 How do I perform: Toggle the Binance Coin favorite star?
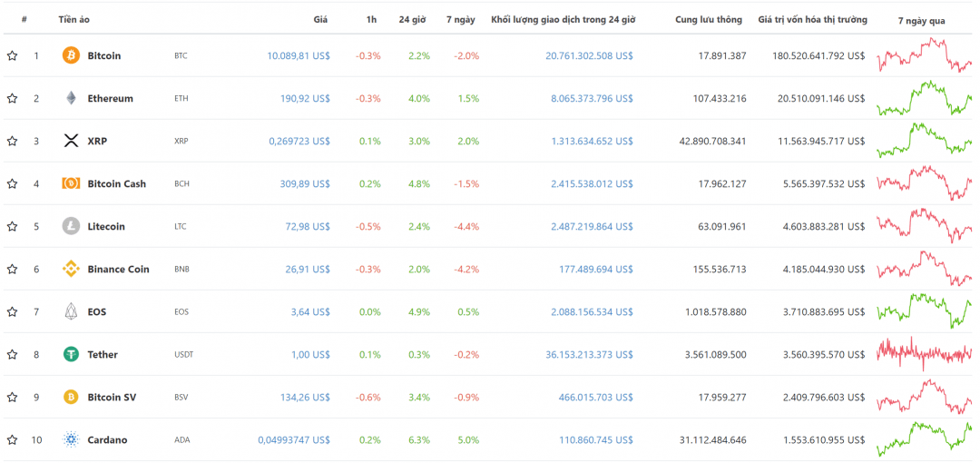pyautogui.click(x=12, y=269)
